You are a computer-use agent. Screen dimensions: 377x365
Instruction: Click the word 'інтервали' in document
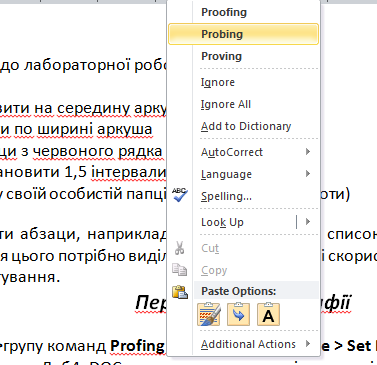tap(128, 172)
